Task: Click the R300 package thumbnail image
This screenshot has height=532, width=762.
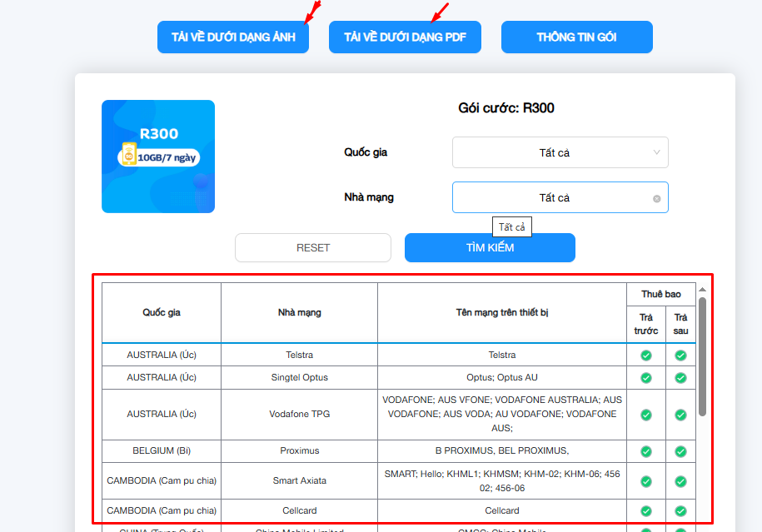Action: [x=158, y=157]
